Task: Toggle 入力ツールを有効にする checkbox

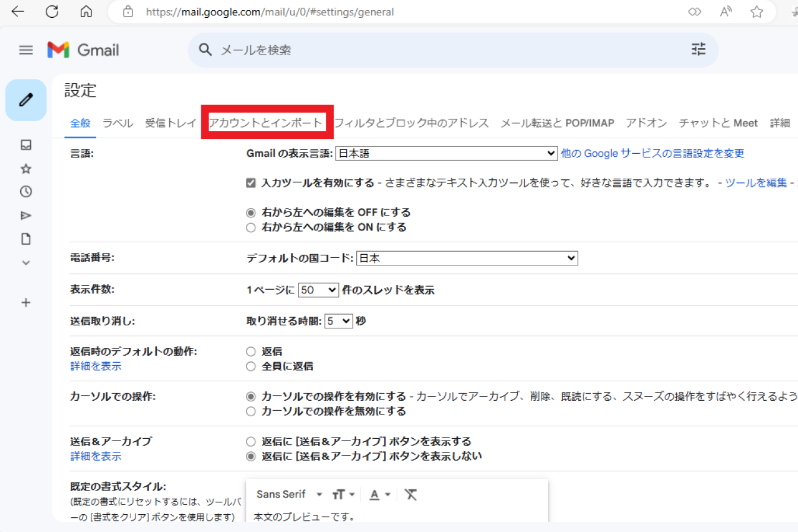Action: point(251,183)
